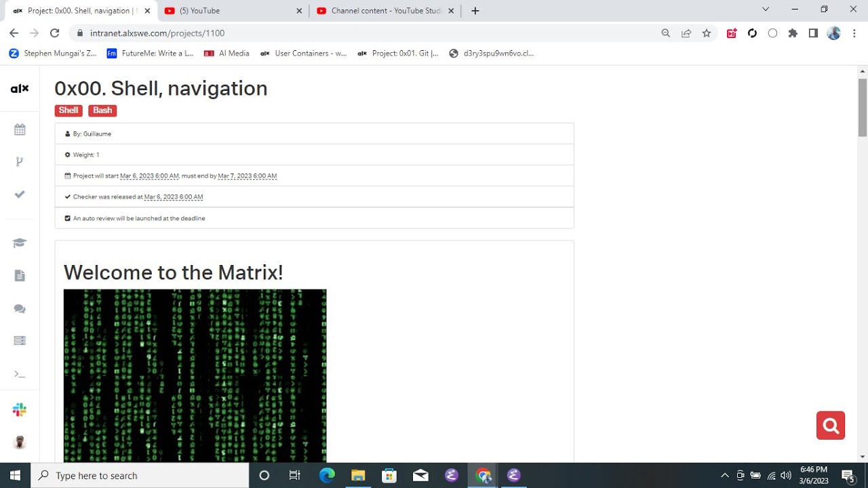Viewport: 868px width, 488px height.
Task: Launch Microsoft Edge from taskbar
Action: (327, 475)
